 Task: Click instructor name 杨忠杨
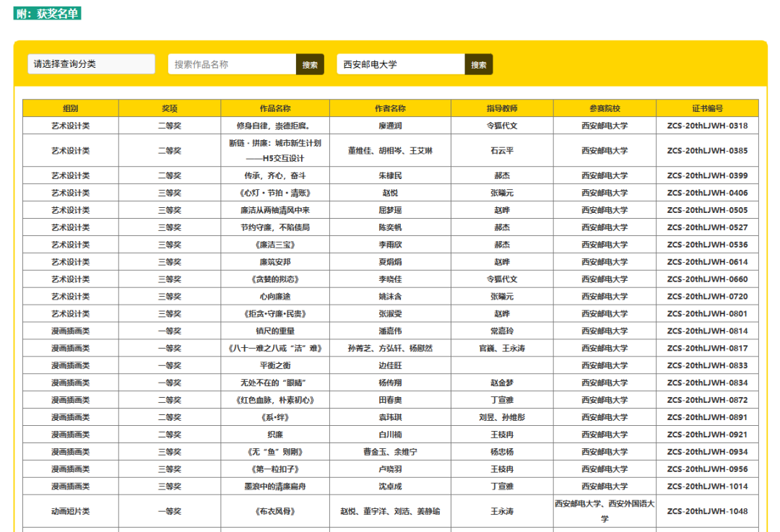click(502, 452)
